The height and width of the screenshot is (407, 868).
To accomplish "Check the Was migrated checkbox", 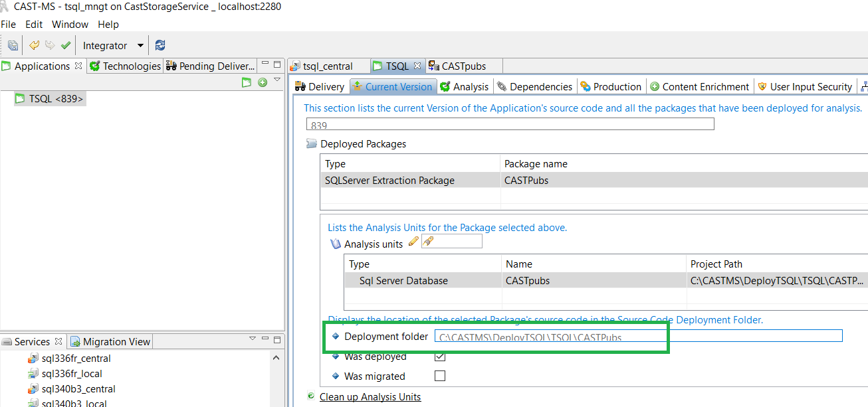I will pyautogui.click(x=439, y=376).
